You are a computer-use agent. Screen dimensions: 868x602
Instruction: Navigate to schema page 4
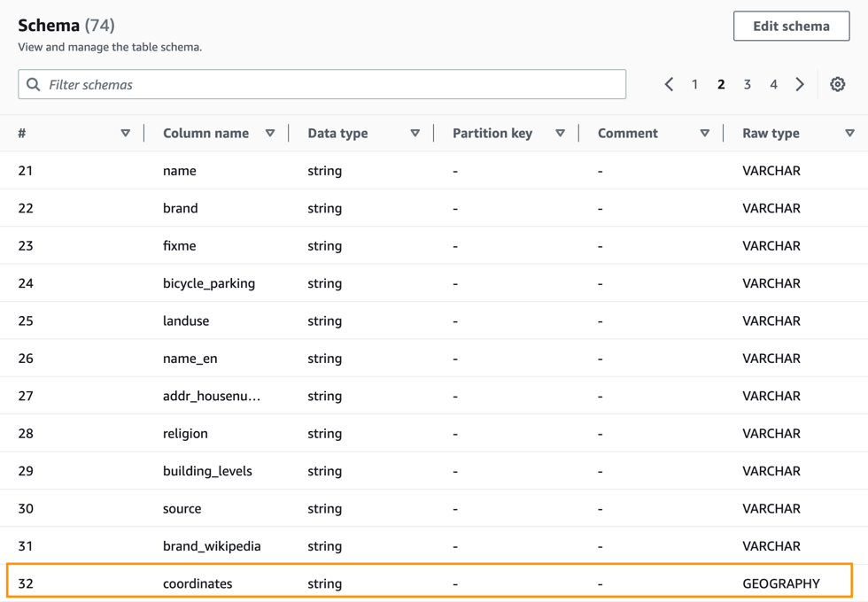773,84
